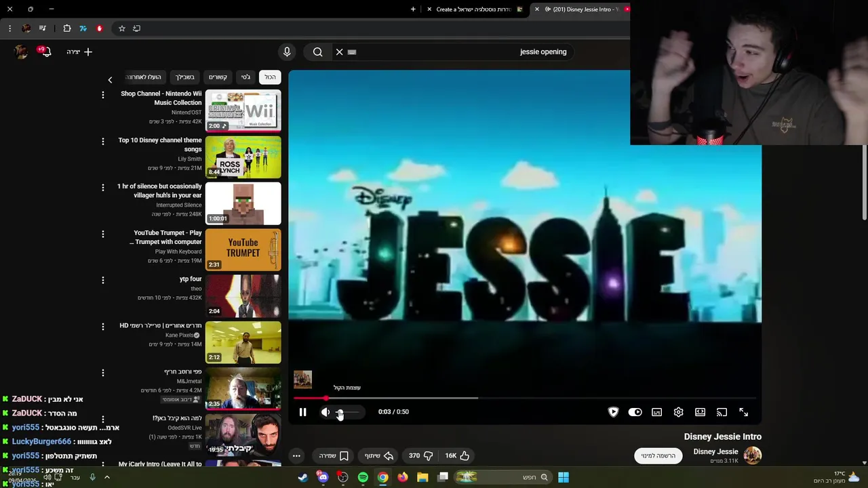The width and height of the screenshot is (868, 488).
Task: Like the video with 16K thumbs up
Action: (457, 455)
